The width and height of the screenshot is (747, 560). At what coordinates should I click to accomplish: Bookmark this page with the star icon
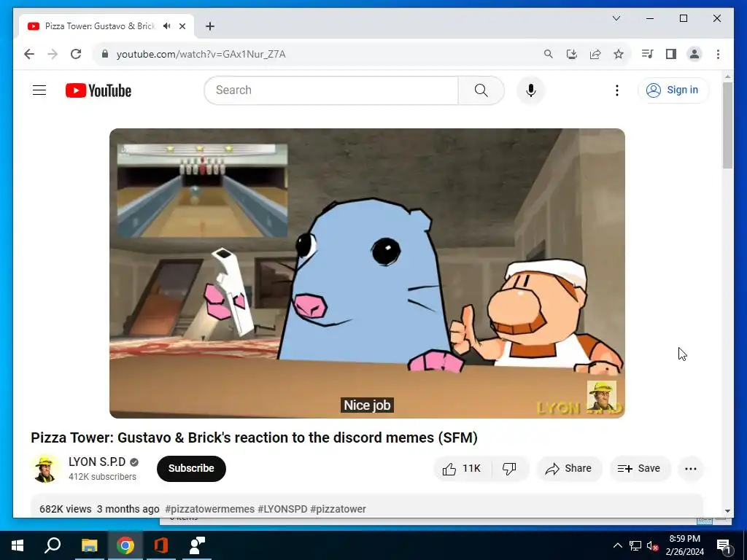619,54
